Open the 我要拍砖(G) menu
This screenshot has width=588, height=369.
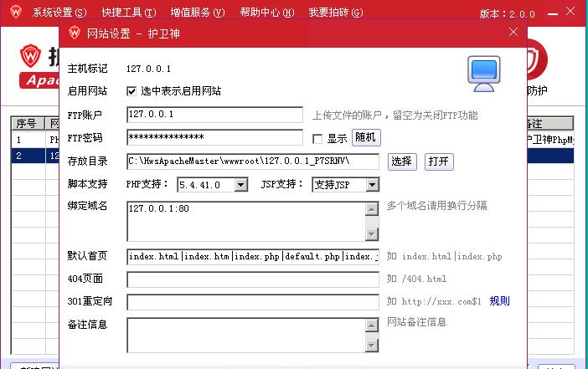tap(336, 13)
